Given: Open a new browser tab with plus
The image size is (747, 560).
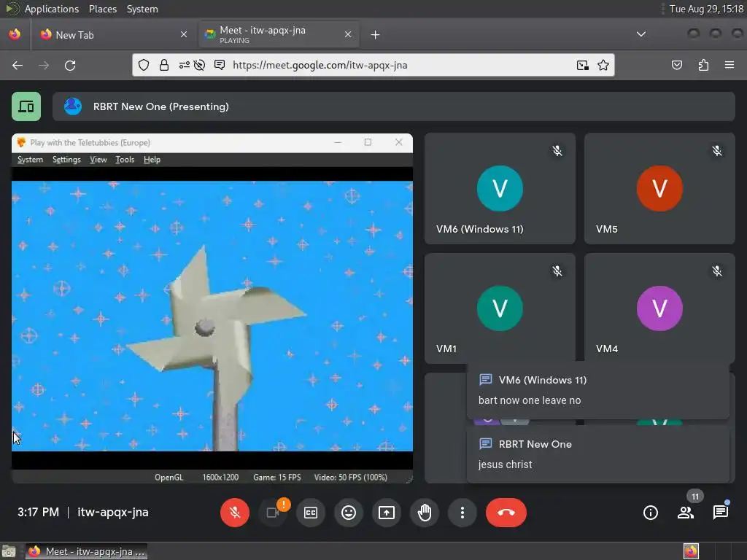Looking at the screenshot, I should point(376,35).
